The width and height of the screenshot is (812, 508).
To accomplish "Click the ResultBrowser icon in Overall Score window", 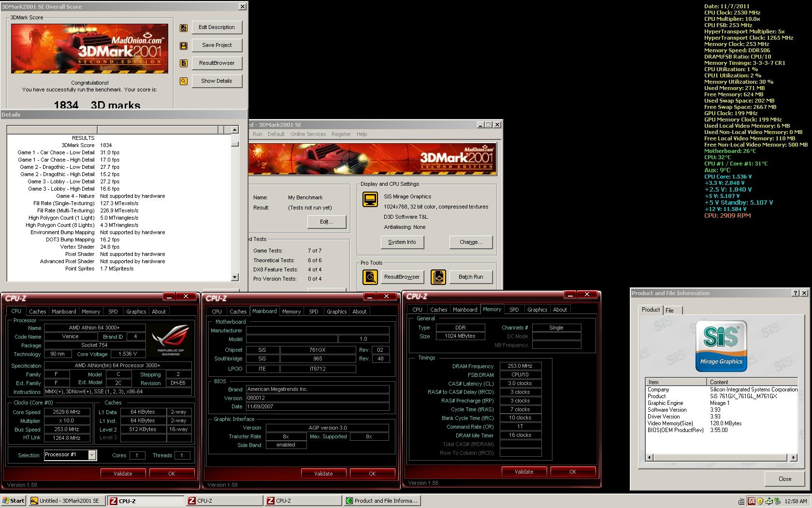I will (x=184, y=63).
